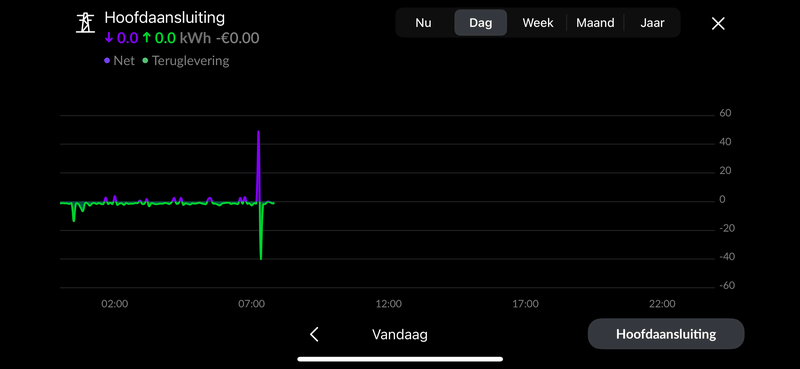Image resolution: width=800 pixels, height=369 pixels.
Task: Toggle the Teruglevering legend series
Action: [186, 61]
